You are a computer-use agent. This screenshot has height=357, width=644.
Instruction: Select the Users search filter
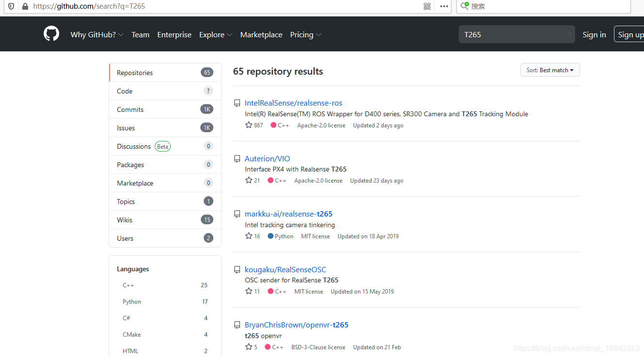165,238
